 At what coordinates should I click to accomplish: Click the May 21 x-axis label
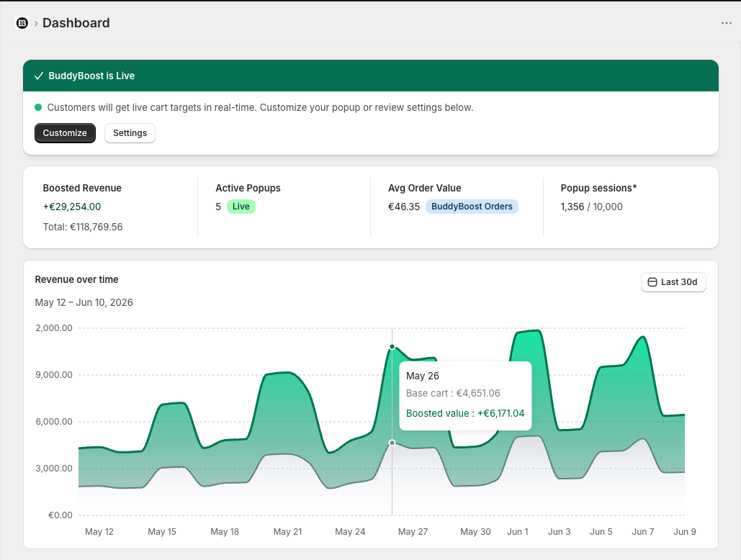tap(288, 532)
